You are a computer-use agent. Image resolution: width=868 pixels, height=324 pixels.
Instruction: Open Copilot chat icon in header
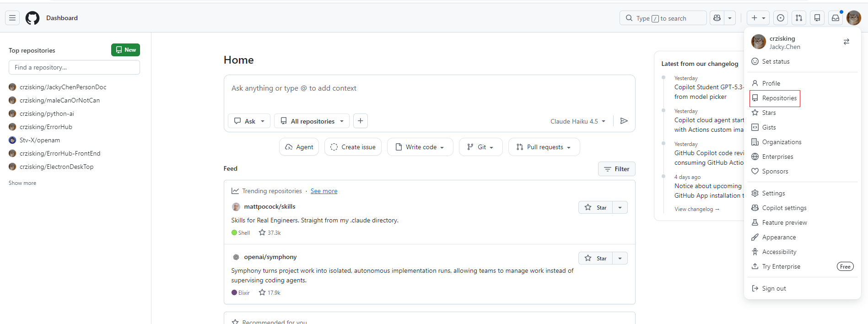coord(717,18)
